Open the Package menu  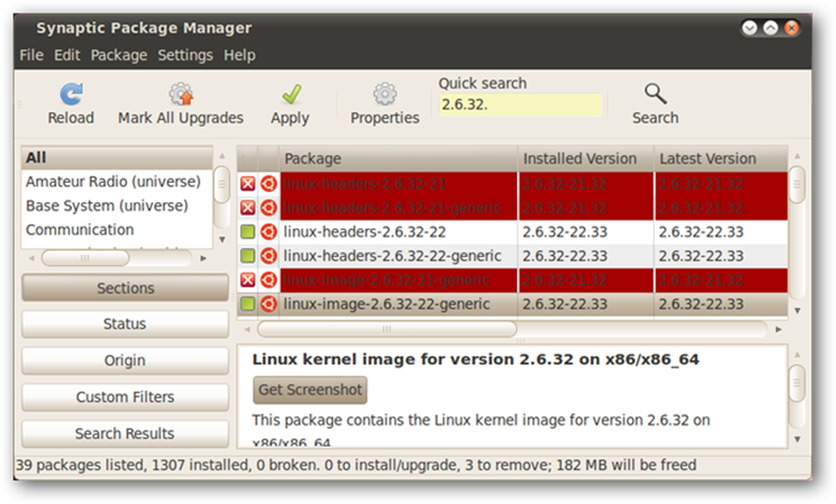click(x=119, y=55)
